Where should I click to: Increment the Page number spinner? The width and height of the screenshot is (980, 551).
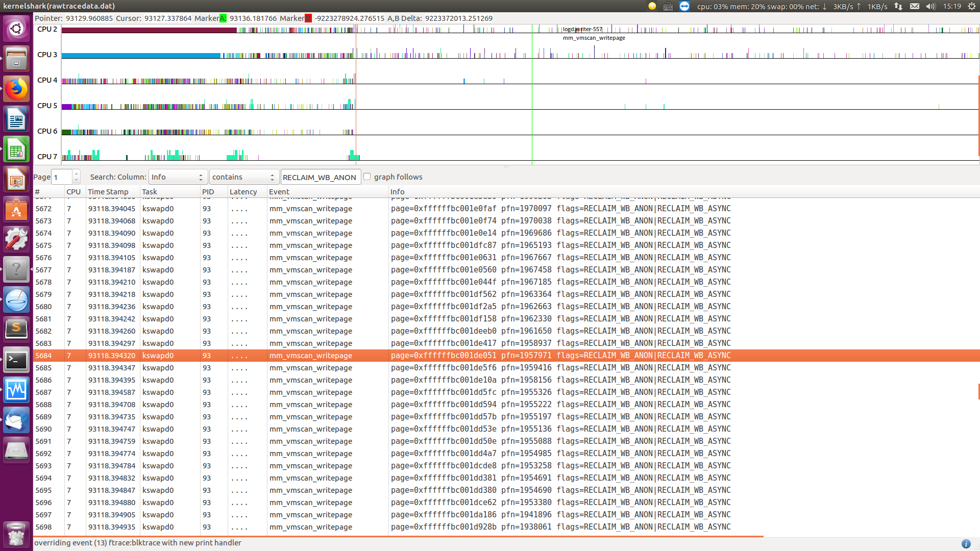[x=76, y=174]
